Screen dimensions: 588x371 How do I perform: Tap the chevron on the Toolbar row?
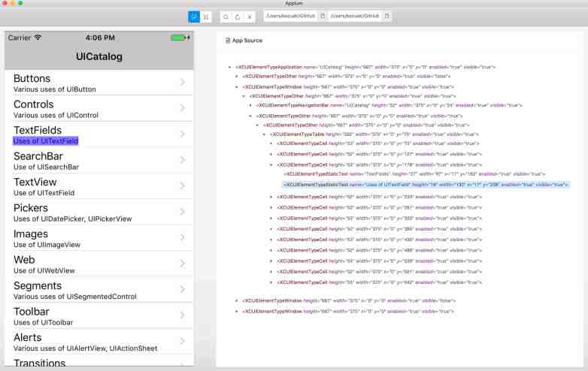click(x=183, y=315)
